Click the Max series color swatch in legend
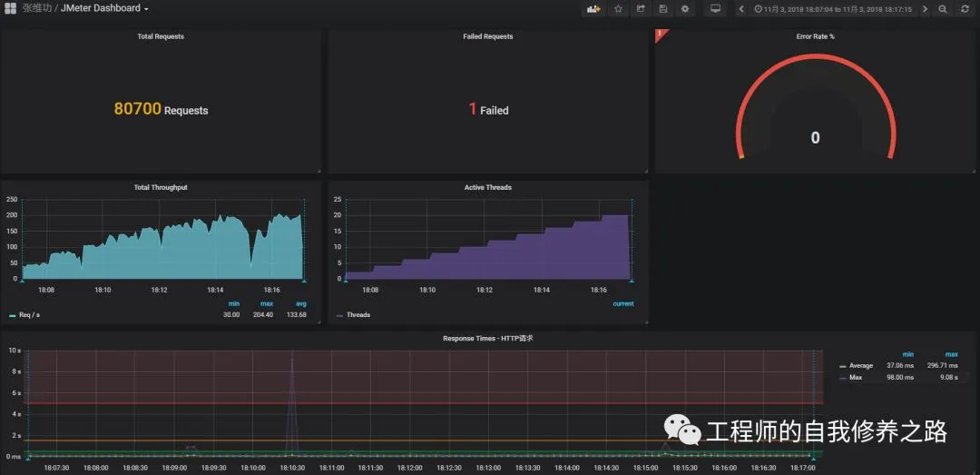 click(x=843, y=378)
